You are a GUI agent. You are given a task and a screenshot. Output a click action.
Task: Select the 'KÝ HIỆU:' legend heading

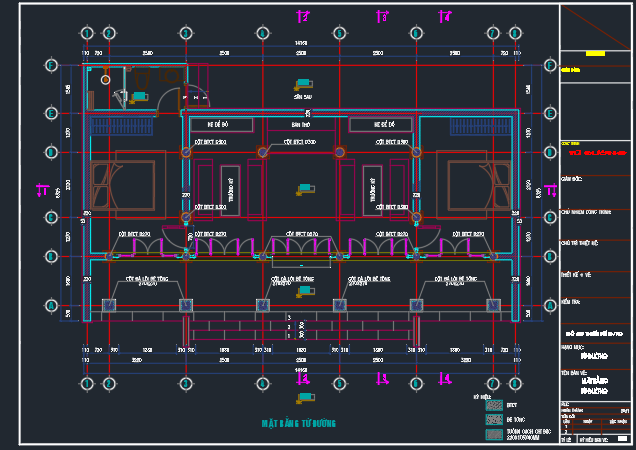[482, 396]
